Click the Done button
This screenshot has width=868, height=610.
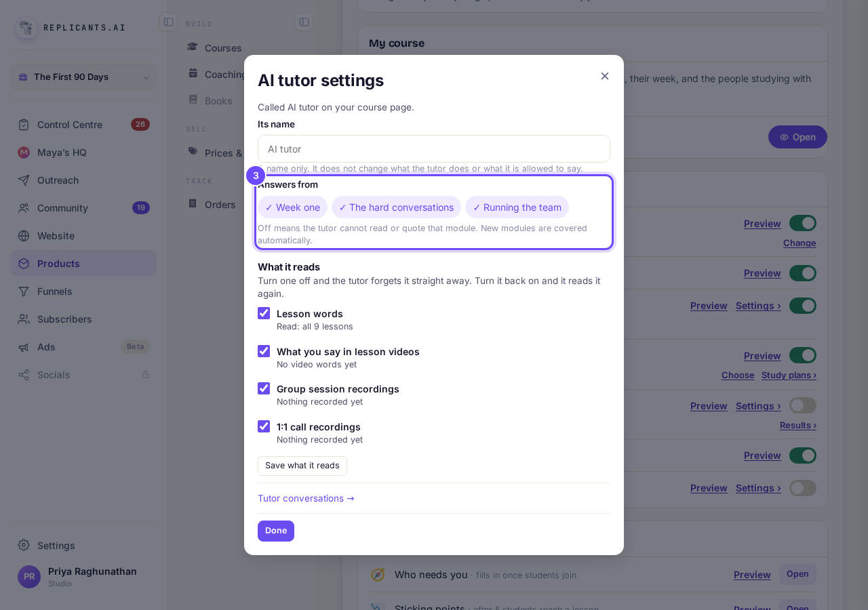pyautogui.click(x=276, y=531)
